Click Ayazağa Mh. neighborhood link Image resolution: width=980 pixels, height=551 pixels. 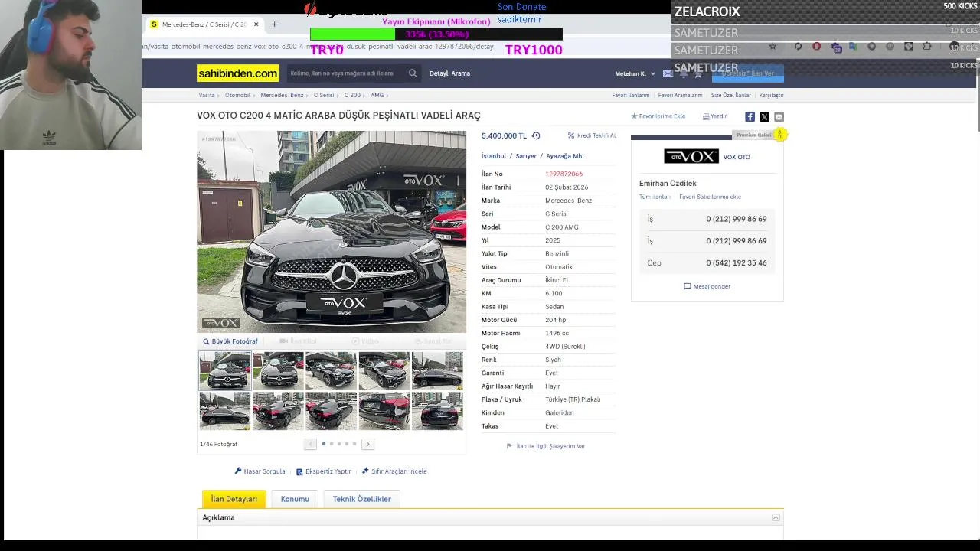pyautogui.click(x=564, y=156)
